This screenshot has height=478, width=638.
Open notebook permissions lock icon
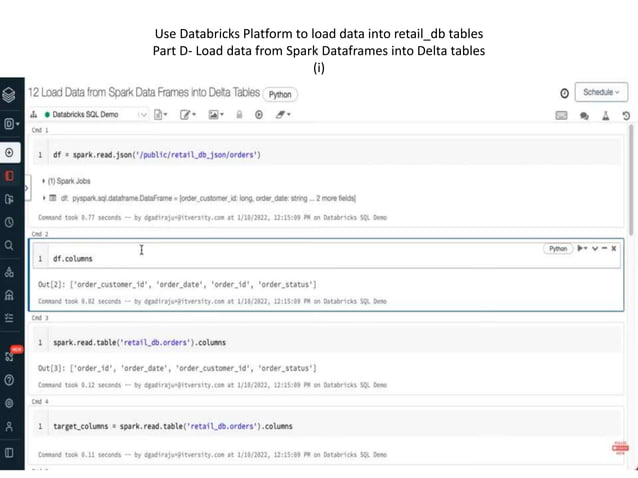[240, 115]
